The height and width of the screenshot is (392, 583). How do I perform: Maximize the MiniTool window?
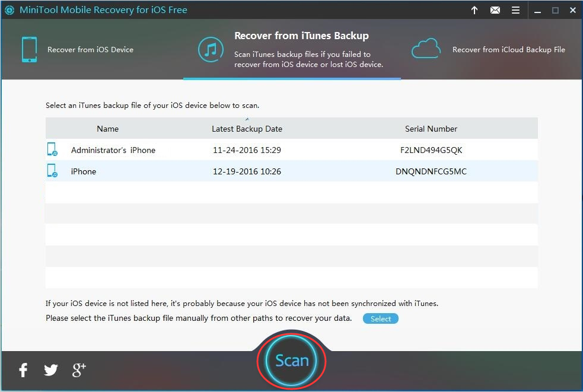[x=555, y=11]
